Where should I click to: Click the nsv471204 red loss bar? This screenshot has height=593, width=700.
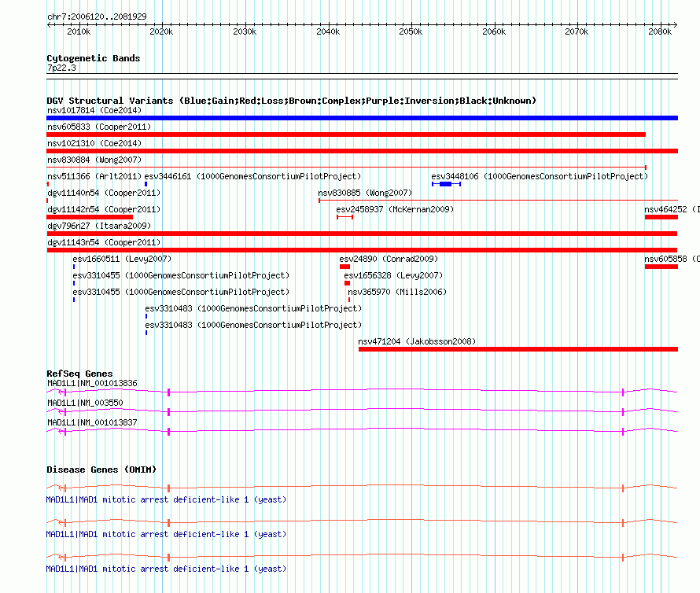[x=518, y=349]
